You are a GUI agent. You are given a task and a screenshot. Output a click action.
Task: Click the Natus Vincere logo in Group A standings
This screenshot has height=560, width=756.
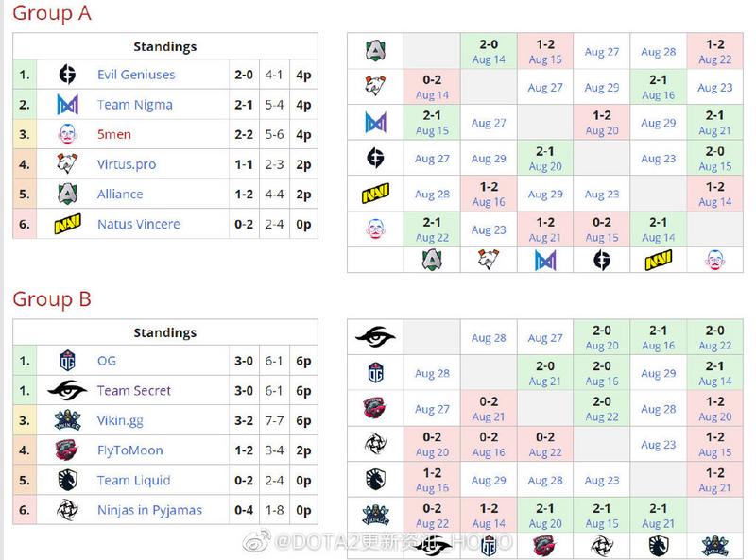tap(67, 224)
